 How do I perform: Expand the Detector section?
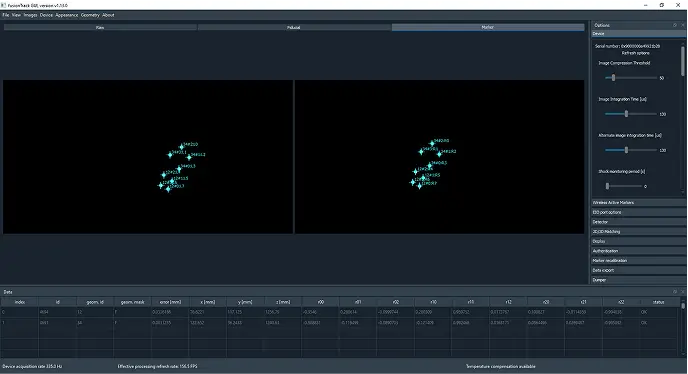pos(638,222)
